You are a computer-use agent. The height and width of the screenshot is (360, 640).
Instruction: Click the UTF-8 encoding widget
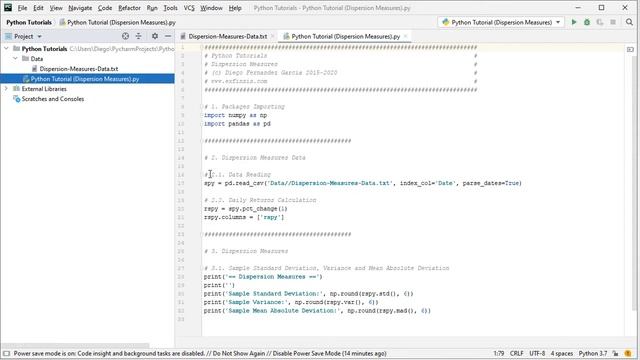click(537, 353)
